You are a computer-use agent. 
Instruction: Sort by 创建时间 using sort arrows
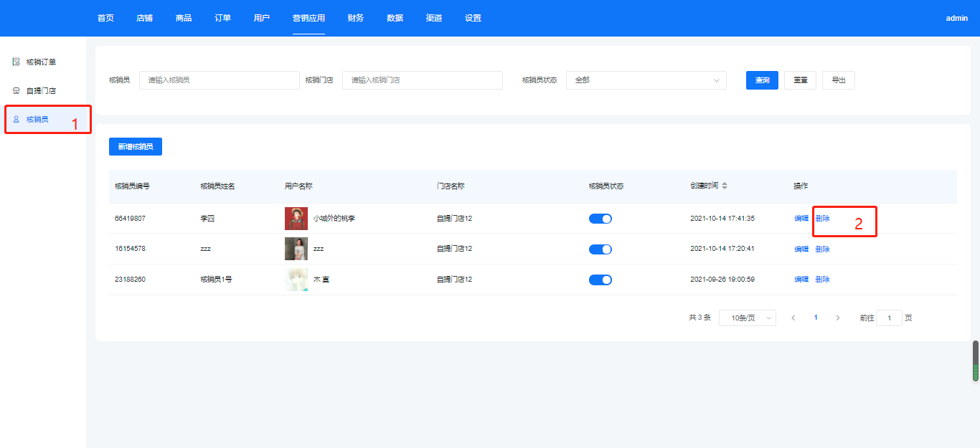coord(725,186)
